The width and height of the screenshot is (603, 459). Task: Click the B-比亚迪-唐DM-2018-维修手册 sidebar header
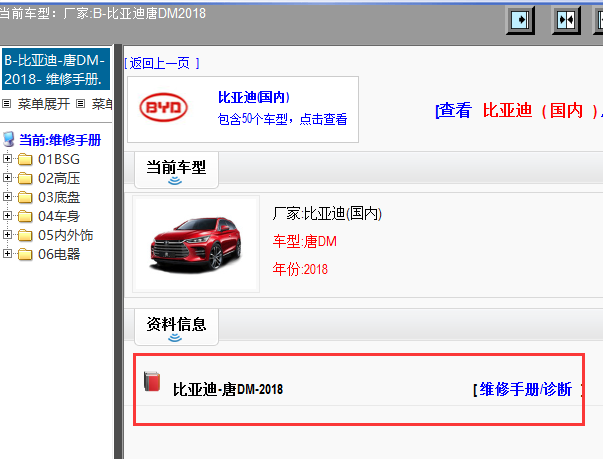click(x=56, y=69)
